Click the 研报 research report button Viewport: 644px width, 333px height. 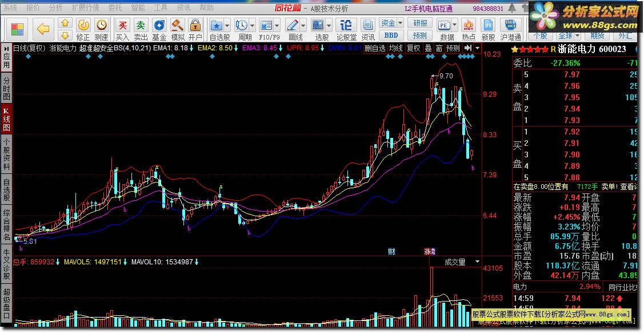[420, 23]
